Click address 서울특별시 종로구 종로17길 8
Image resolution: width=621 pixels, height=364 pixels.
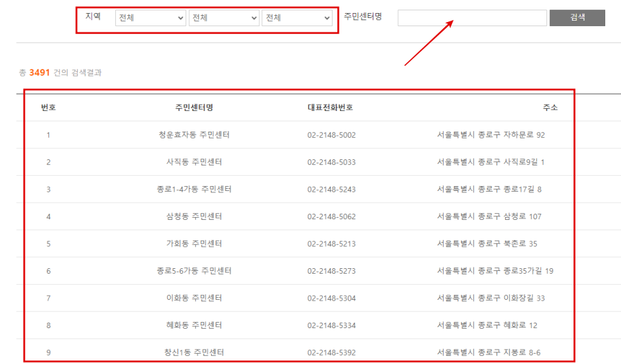point(489,189)
